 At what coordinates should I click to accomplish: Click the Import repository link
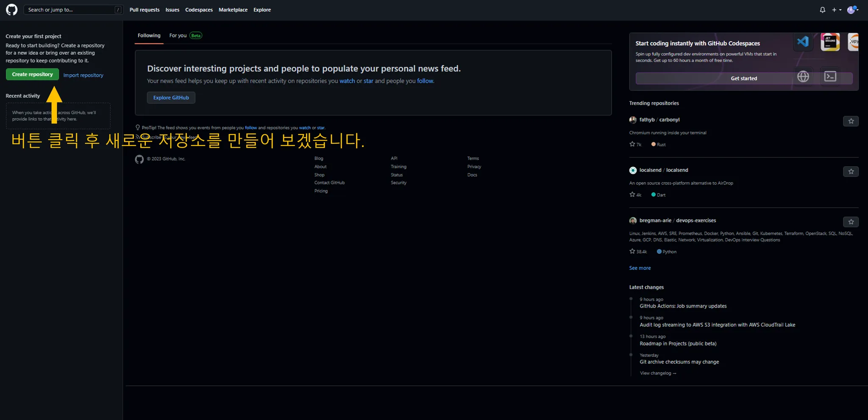tap(83, 75)
